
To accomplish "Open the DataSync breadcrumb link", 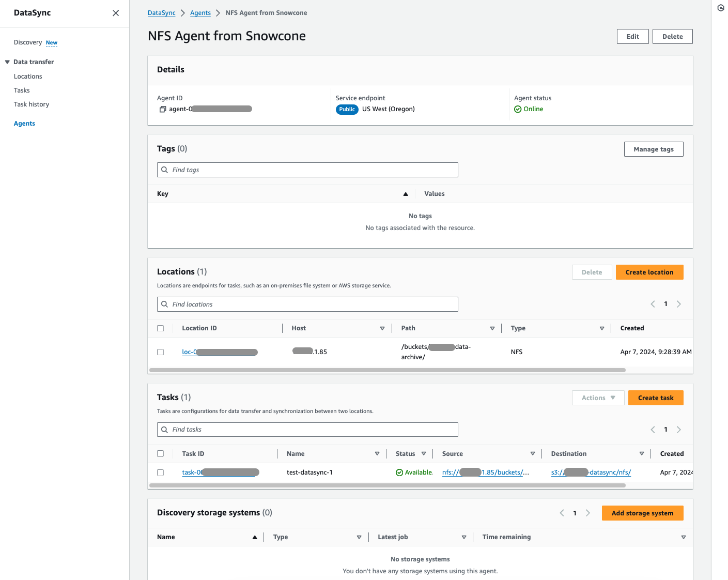I will pos(162,13).
